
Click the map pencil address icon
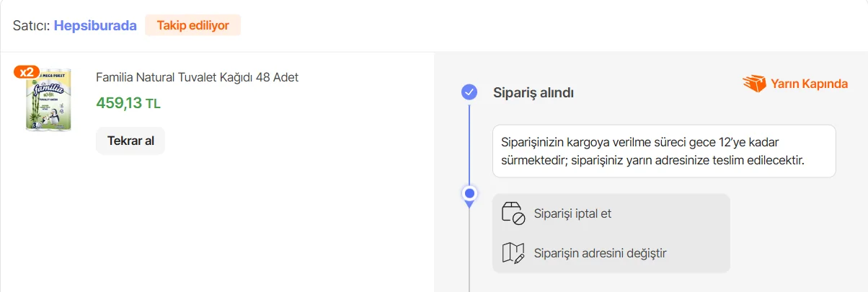(513, 253)
